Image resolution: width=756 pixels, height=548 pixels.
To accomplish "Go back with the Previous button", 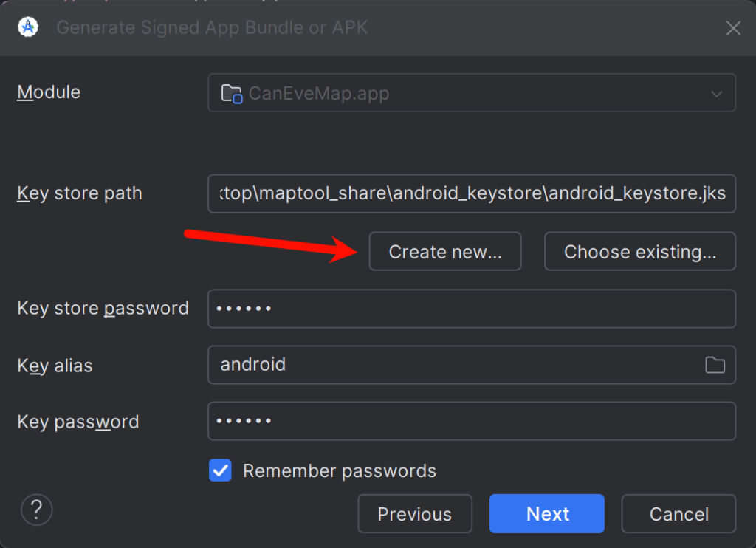I will point(414,514).
